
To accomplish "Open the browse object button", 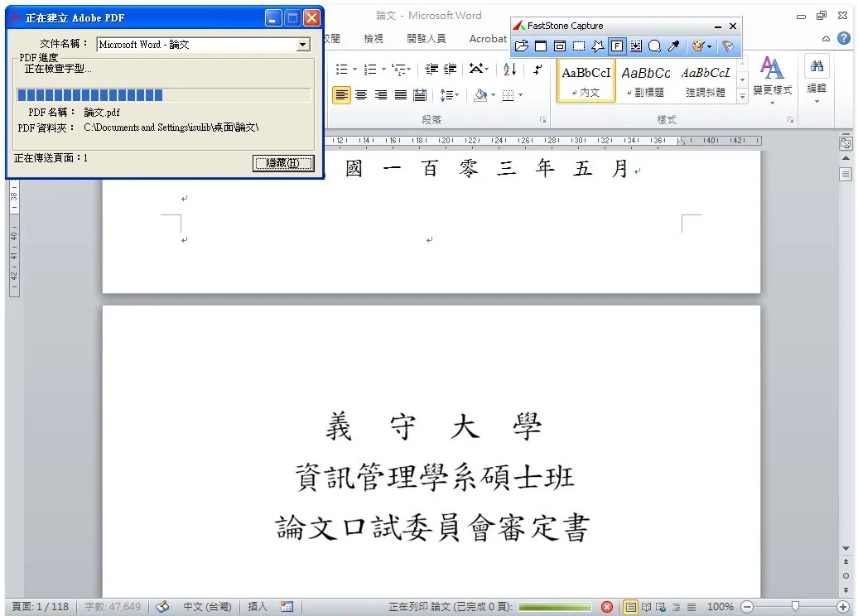I will [846, 576].
